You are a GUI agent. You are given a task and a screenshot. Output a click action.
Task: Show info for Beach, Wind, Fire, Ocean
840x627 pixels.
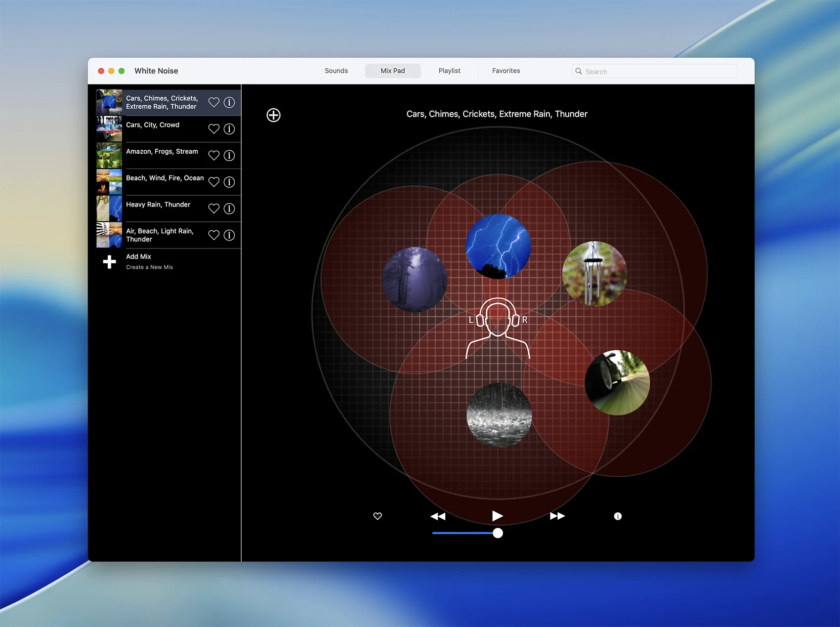229,182
